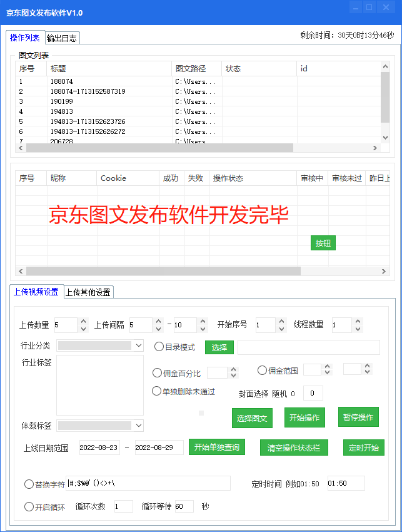
Task: Click the up arrow of 图文列表 vertical scrollbar
Action: (x=385, y=66)
